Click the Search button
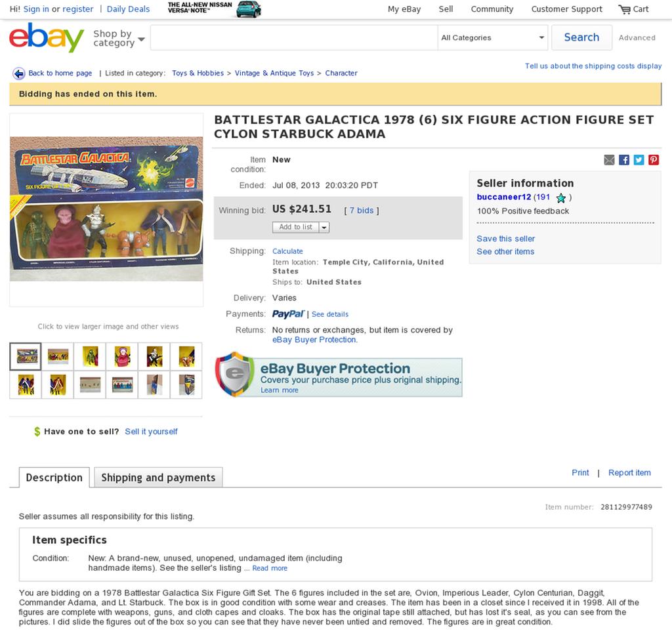Screen dimensions: 672x639 click(x=581, y=37)
